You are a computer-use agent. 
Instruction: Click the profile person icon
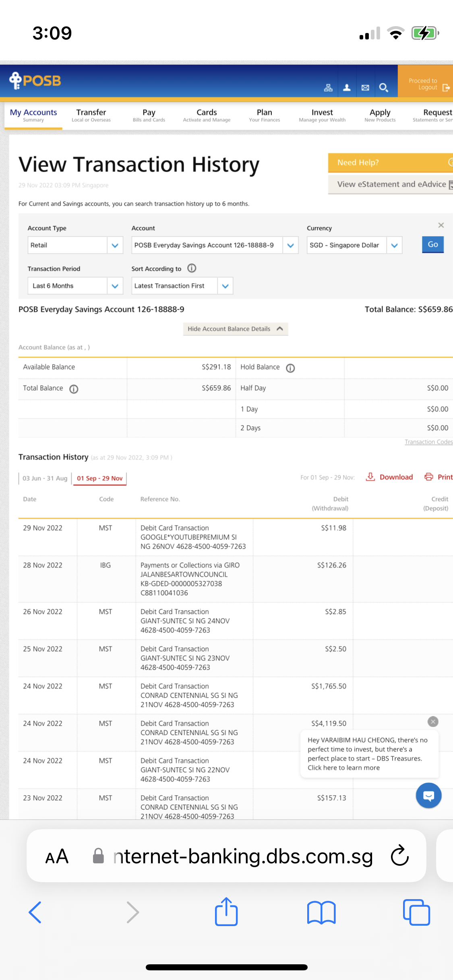click(x=347, y=88)
